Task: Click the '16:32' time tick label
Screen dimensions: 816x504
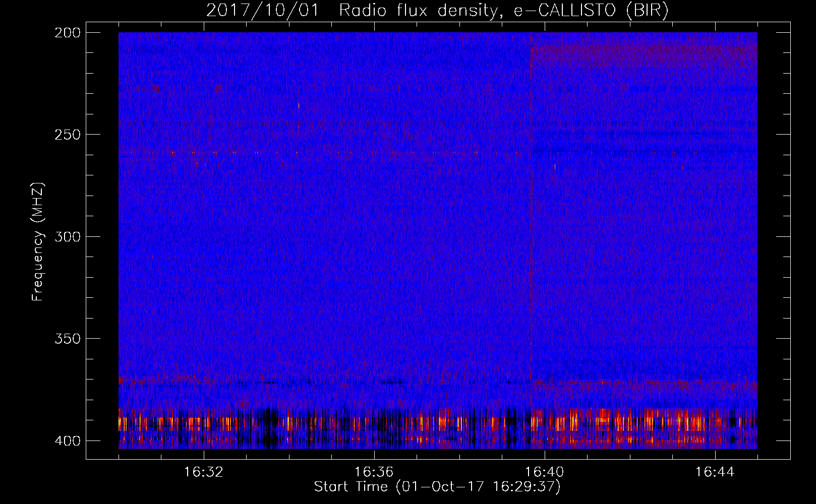Action: 204,472
